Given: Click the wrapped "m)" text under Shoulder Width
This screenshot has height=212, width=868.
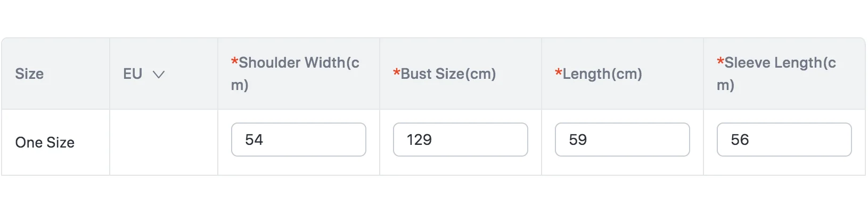Looking at the screenshot, I should tap(240, 85).
